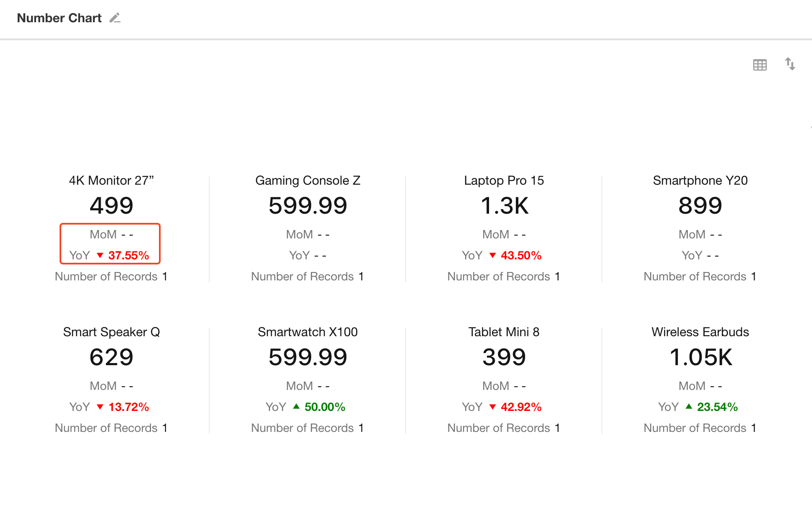Click red down arrow in Laptop Pro 15
Image resolution: width=812 pixels, height=523 pixels.
tap(492, 255)
